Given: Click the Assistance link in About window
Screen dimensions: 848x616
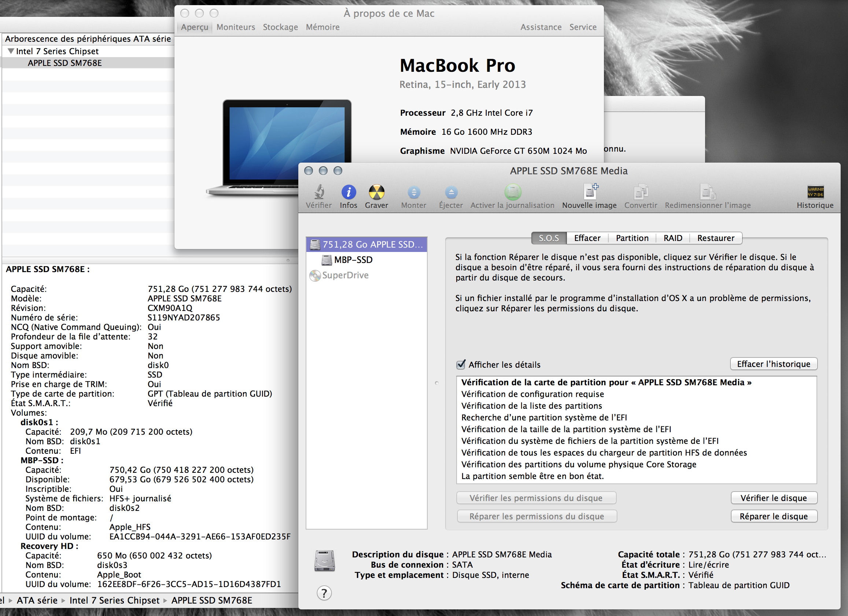Looking at the screenshot, I should click(x=541, y=27).
